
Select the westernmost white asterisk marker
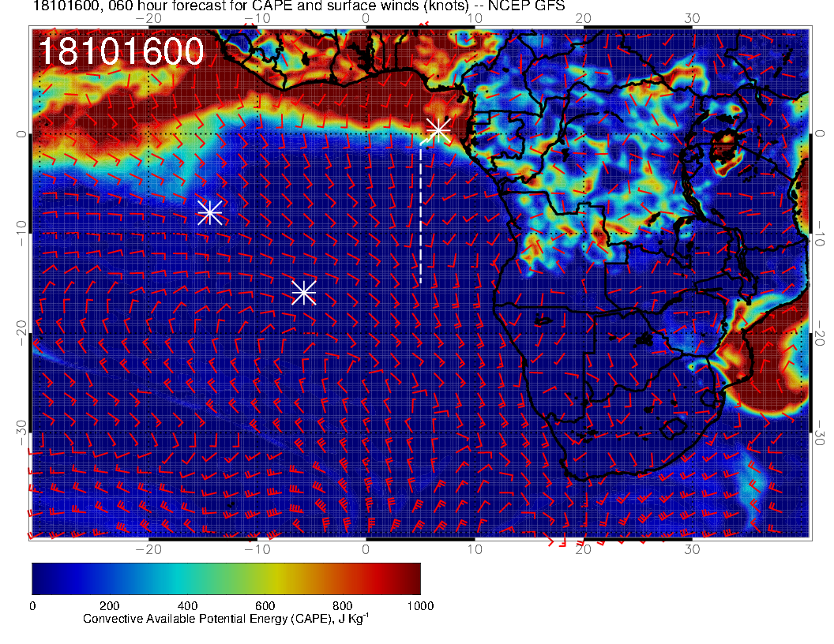209,212
